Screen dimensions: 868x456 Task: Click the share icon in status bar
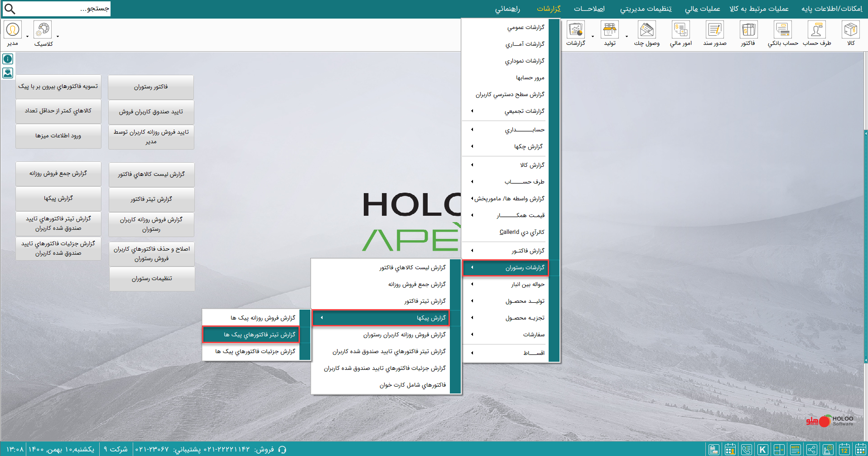(812, 450)
